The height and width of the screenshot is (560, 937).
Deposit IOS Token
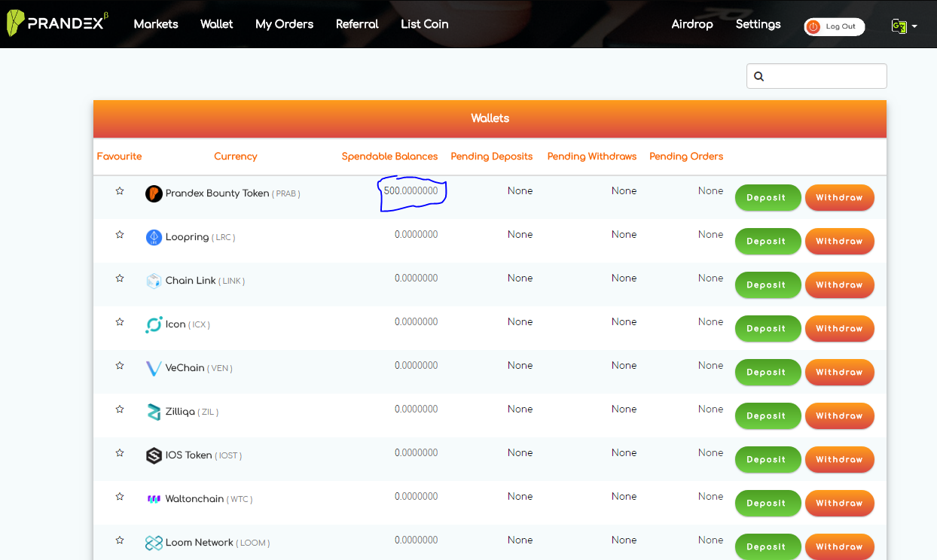(x=768, y=460)
